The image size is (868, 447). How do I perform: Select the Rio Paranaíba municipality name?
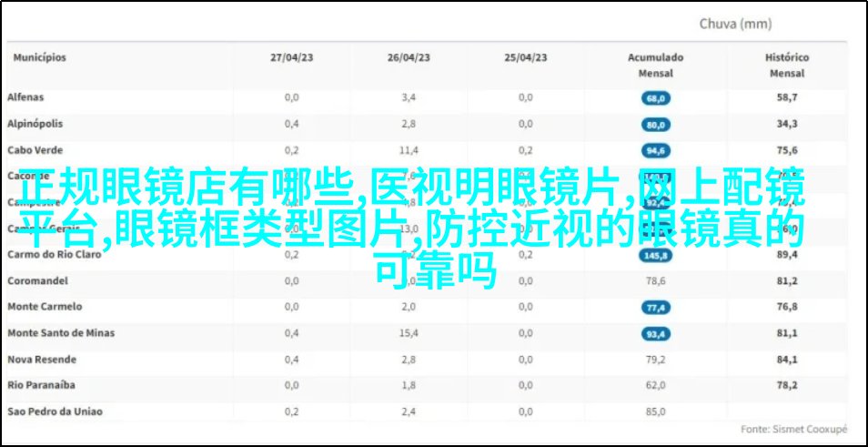click(x=42, y=385)
